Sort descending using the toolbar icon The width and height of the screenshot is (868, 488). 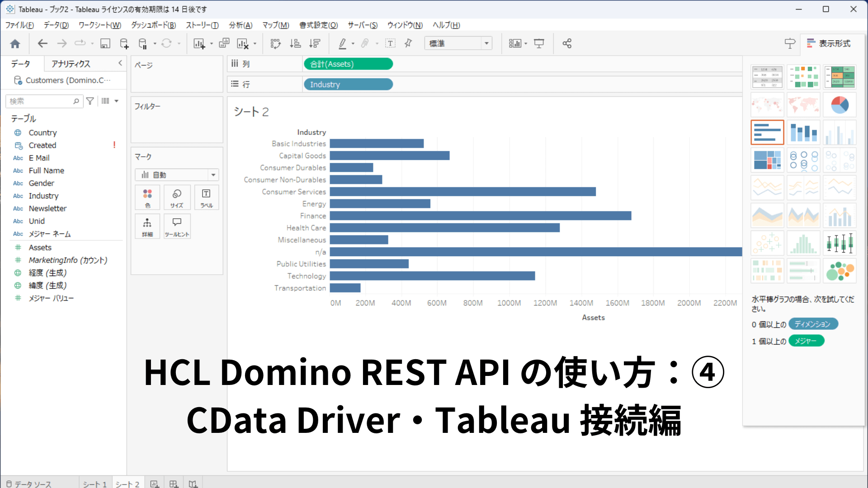(x=314, y=43)
